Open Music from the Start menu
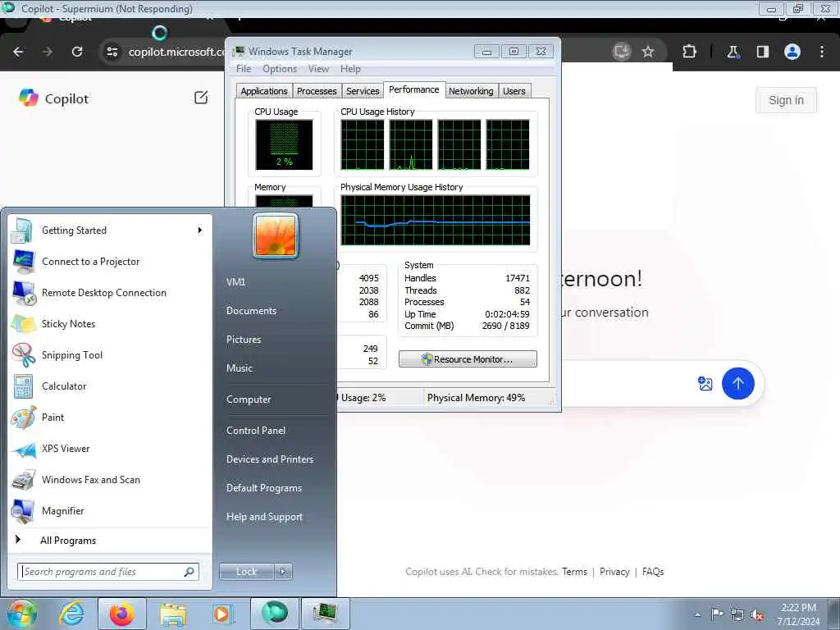Viewport: 840px width, 630px height. [240, 368]
